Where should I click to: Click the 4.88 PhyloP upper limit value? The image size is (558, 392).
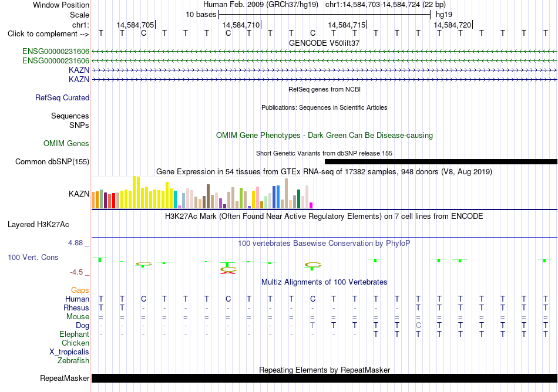[75, 243]
